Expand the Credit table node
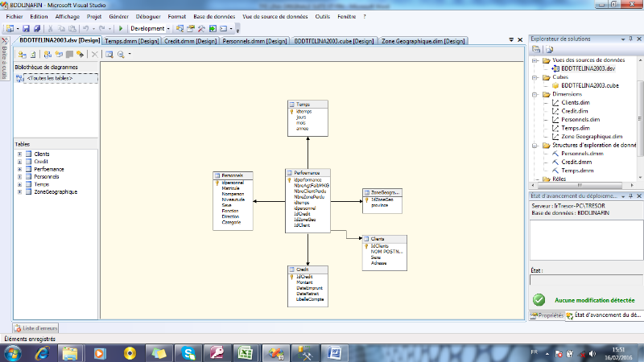Image resolution: width=644 pixels, height=362 pixels. tap(19, 162)
